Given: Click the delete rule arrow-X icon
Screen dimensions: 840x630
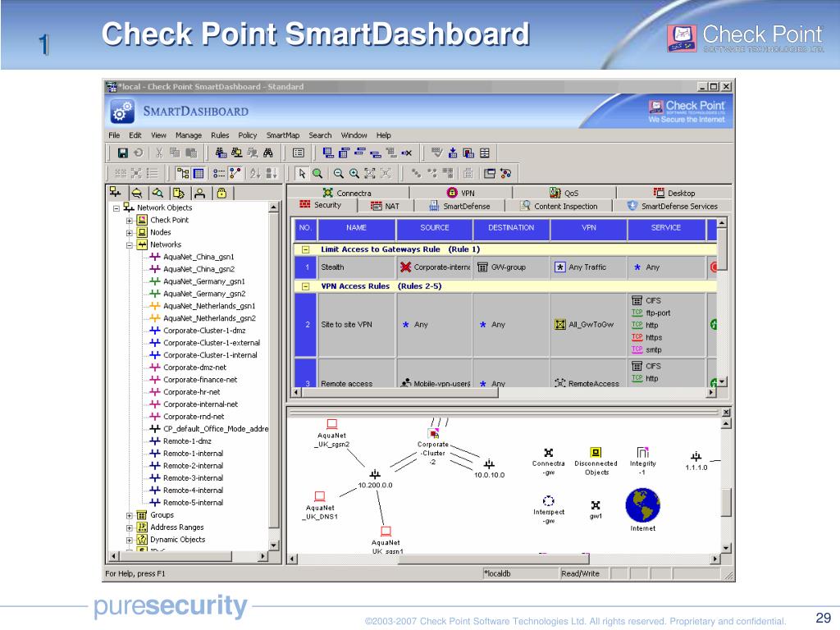Looking at the screenshot, I should pyautogui.click(x=407, y=153).
